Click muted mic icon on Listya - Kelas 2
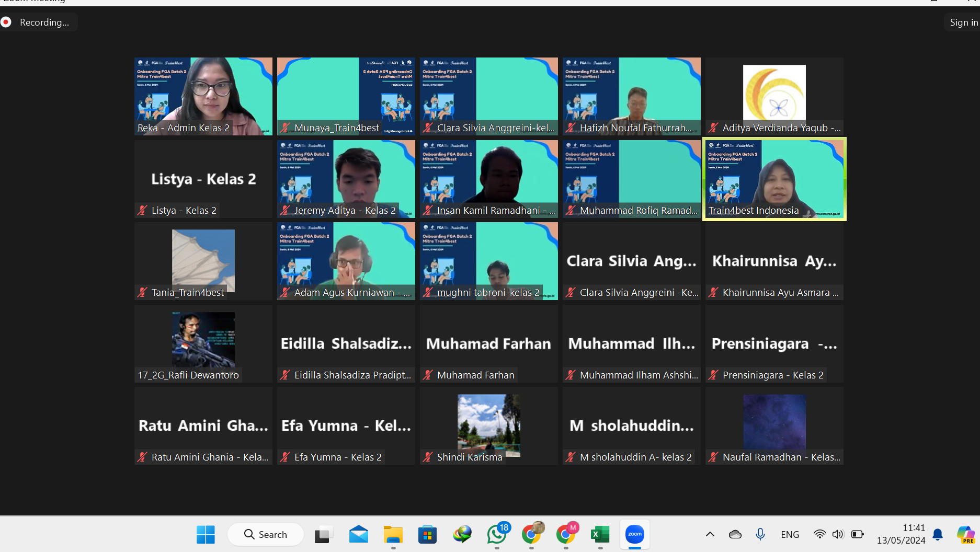This screenshot has width=980, height=552. point(142,210)
